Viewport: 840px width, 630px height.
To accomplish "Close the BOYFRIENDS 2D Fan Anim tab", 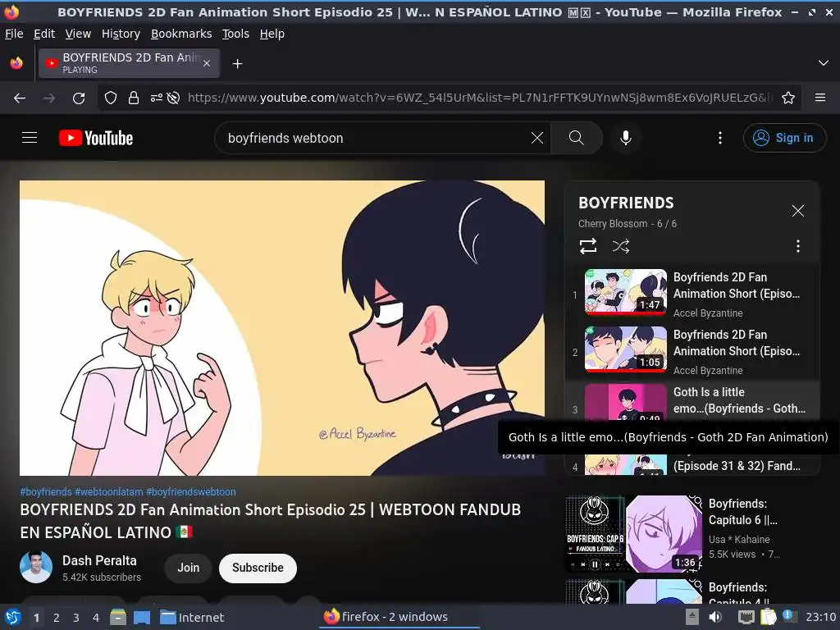I will pyautogui.click(x=207, y=64).
